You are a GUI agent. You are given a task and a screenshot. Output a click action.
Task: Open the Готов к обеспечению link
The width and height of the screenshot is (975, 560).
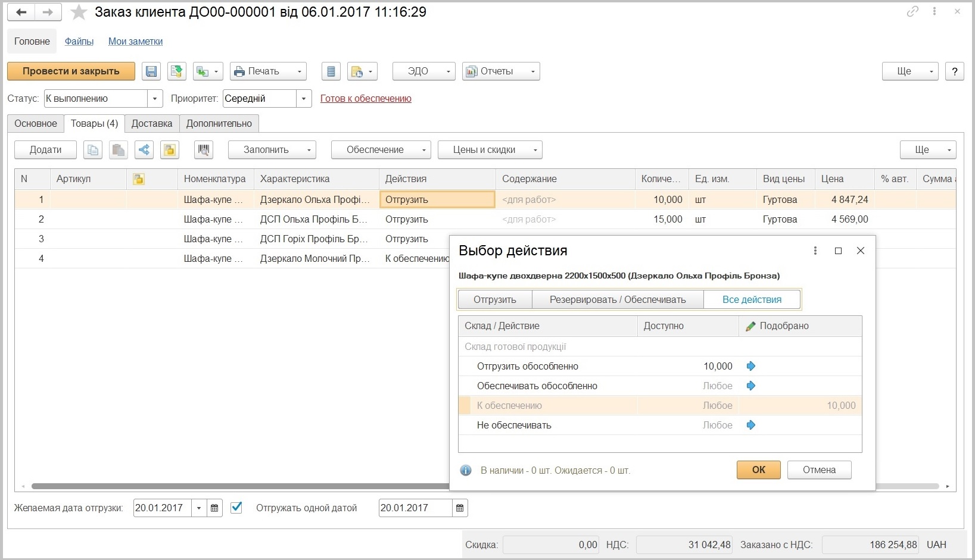point(366,99)
